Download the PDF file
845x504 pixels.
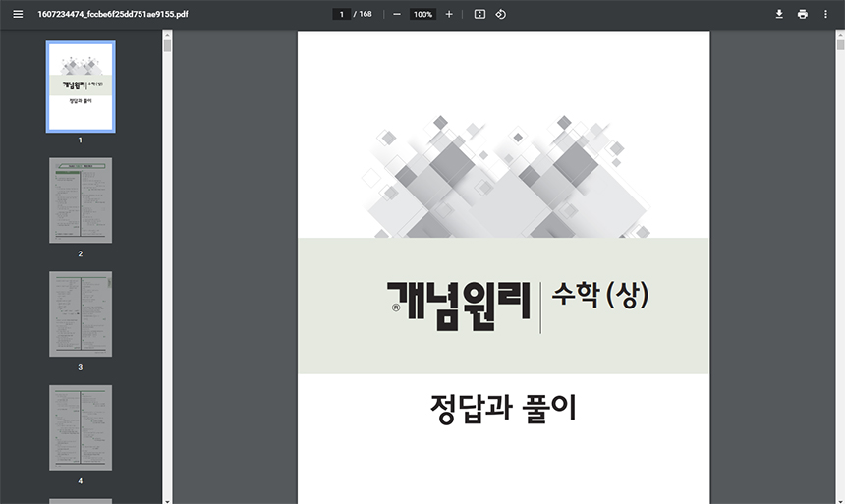(x=779, y=14)
